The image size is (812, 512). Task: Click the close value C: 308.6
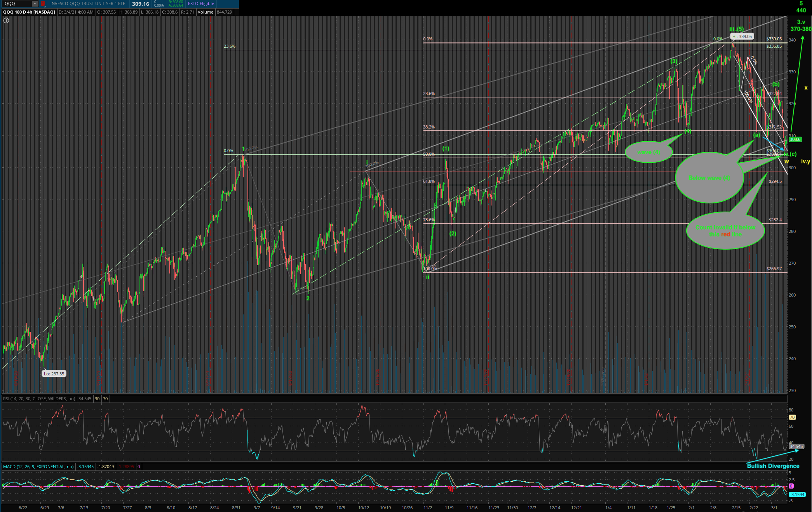(x=170, y=12)
